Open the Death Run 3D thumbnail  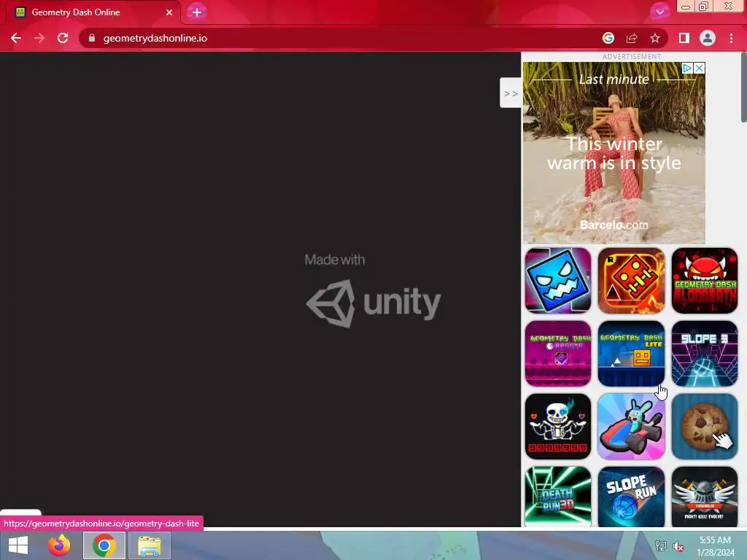tap(558, 497)
